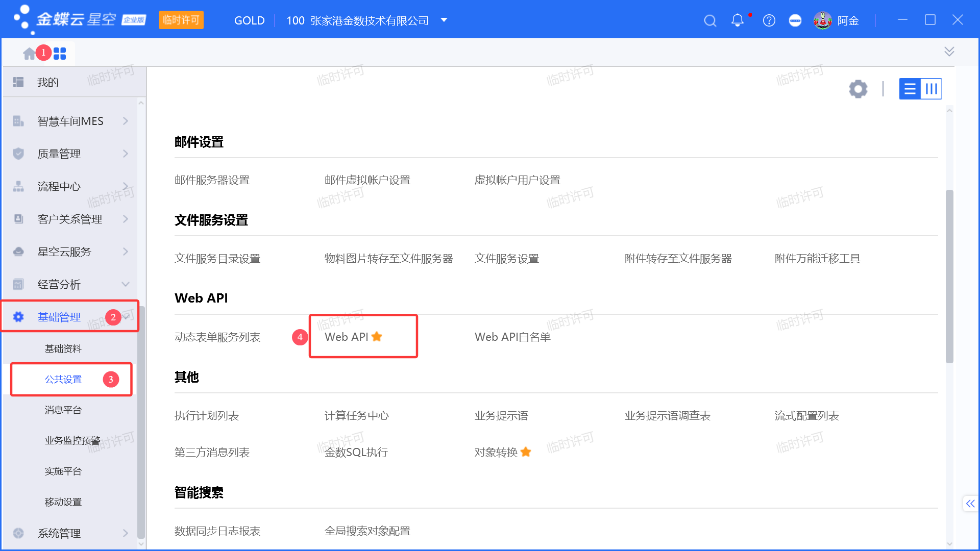The height and width of the screenshot is (551, 980).
Task: Click the search magnifier icon
Action: coord(710,20)
